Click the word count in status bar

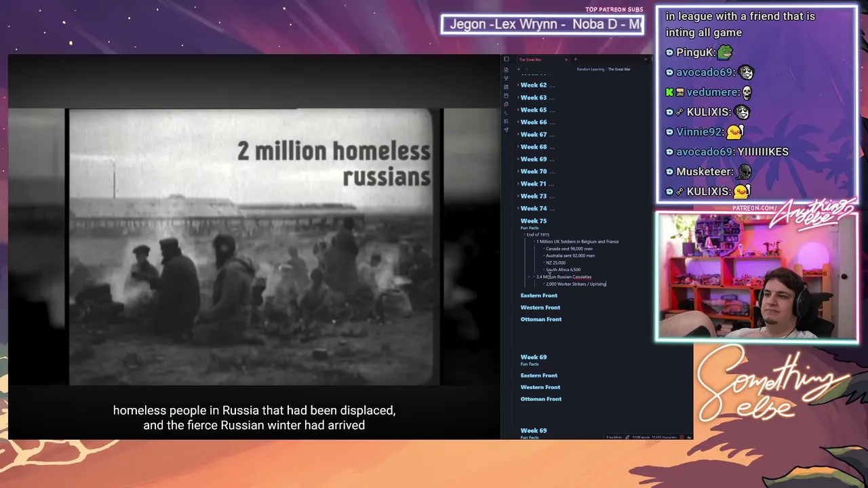[641, 437]
